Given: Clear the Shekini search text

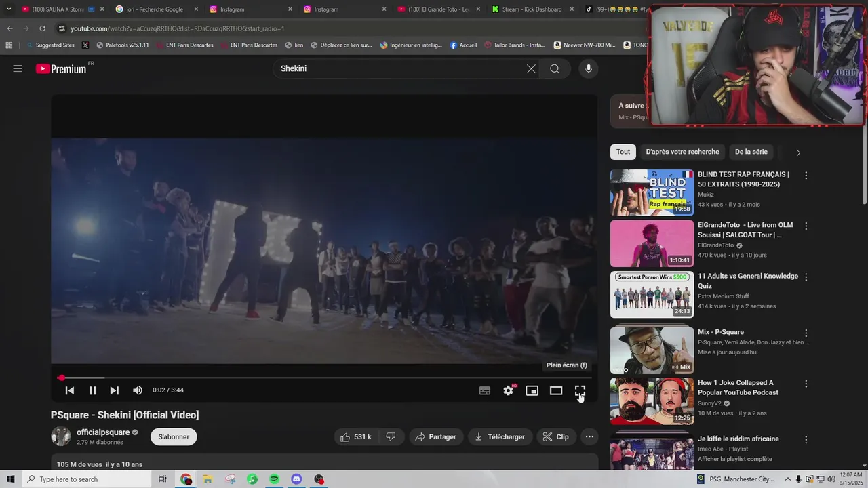Looking at the screenshot, I should click(x=531, y=68).
